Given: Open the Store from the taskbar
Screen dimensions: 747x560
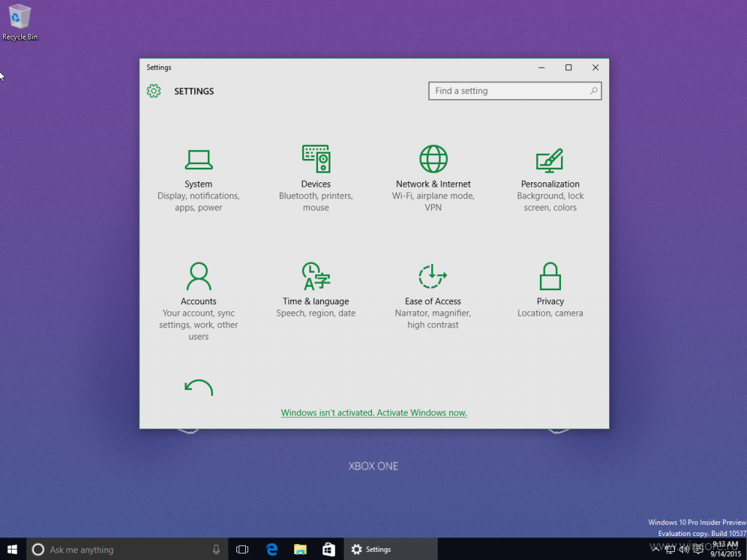Looking at the screenshot, I should coord(329,550).
